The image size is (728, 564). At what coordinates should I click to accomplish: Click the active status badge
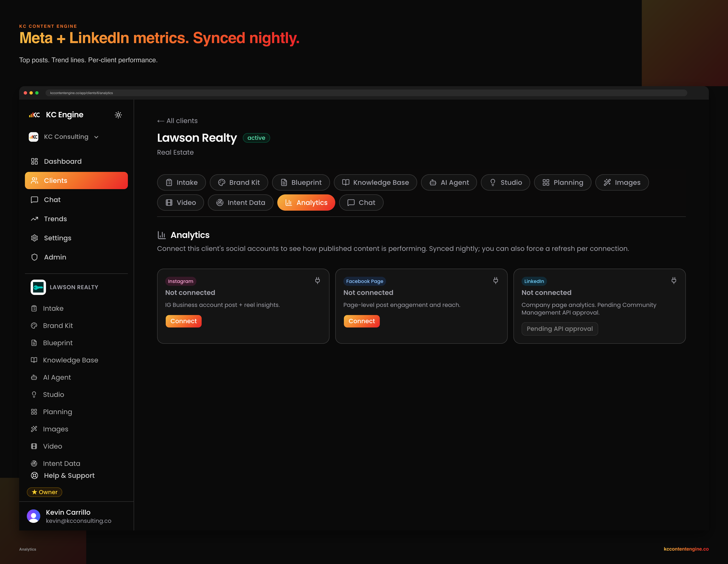256,138
